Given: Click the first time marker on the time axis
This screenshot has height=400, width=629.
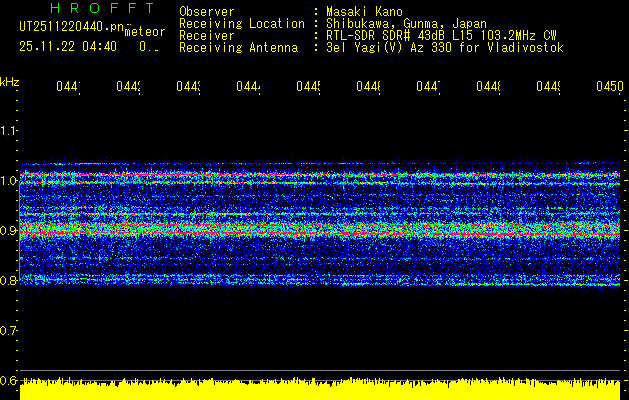Looking at the screenshot, I should 67,88.
